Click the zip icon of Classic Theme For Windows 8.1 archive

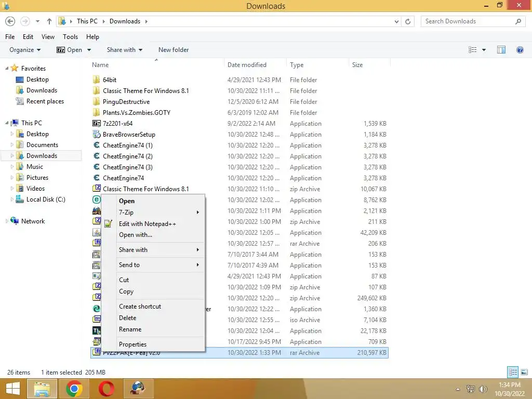pyautogui.click(x=96, y=189)
